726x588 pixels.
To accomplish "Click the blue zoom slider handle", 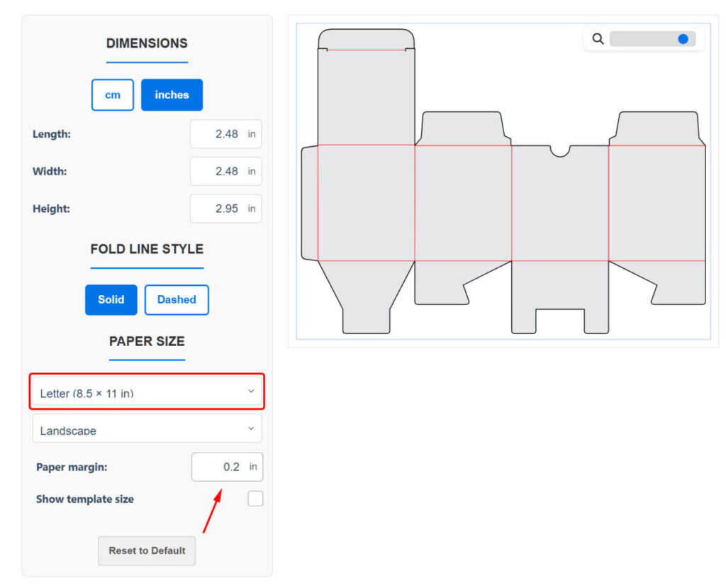I will [682, 39].
